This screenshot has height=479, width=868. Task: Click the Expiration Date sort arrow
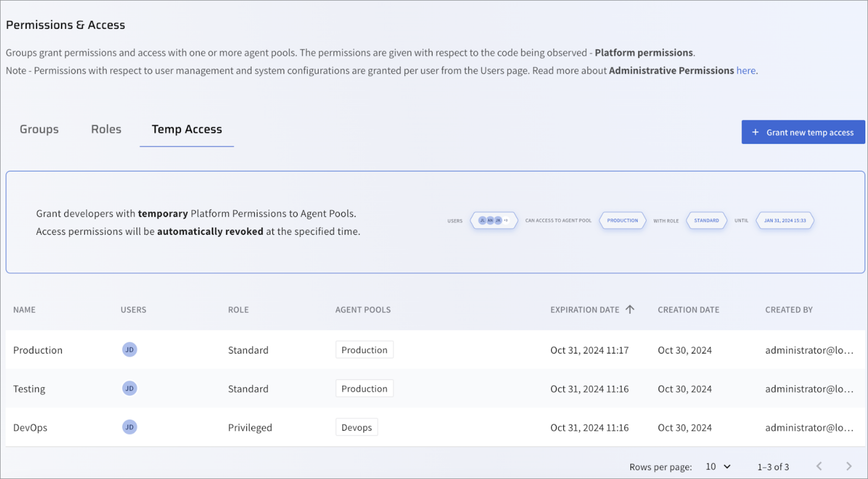tap(629, 309)
